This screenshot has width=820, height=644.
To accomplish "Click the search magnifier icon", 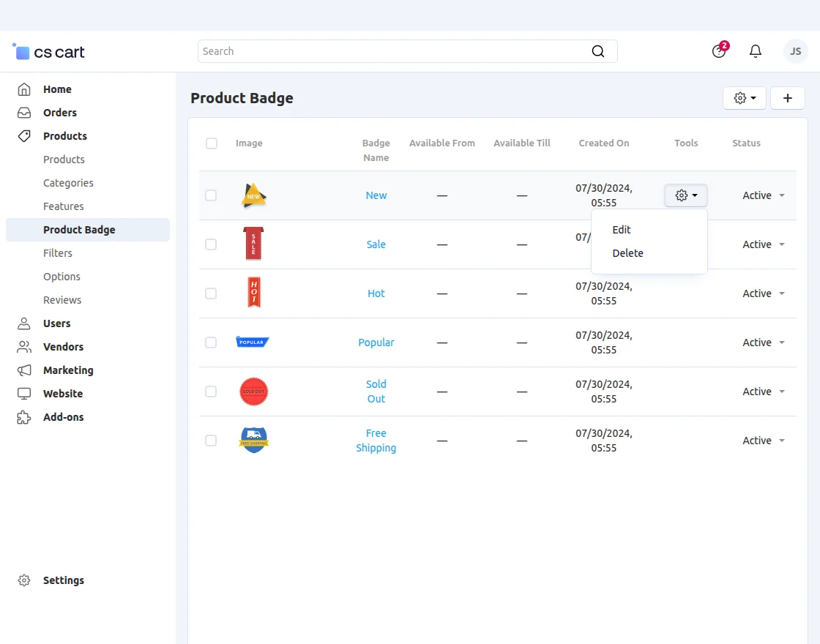I will 598,51.
